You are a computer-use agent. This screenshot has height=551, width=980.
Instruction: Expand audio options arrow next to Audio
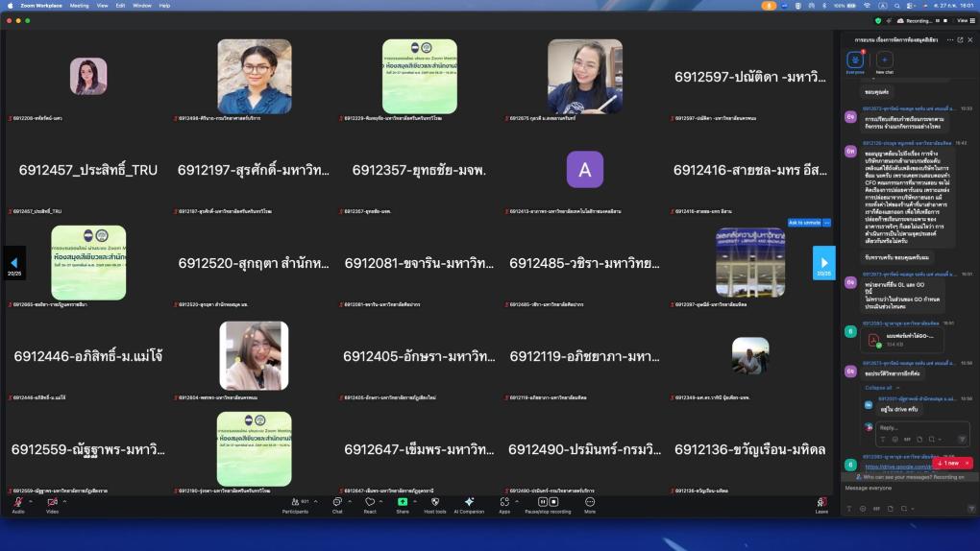[31, 501]
